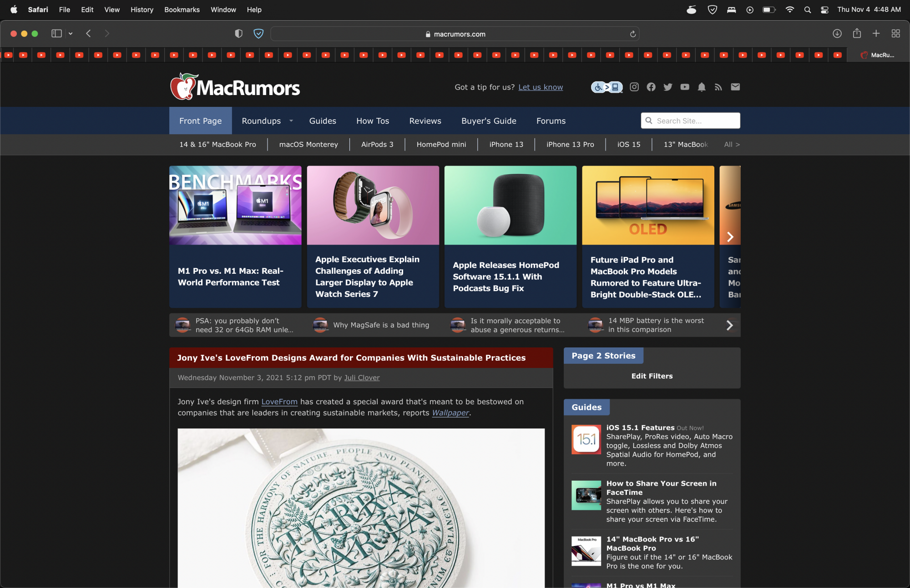The height and width of the screenshot is (588, 910).
Task: Open the Reviews navigation item
Action: click(425, 121)
